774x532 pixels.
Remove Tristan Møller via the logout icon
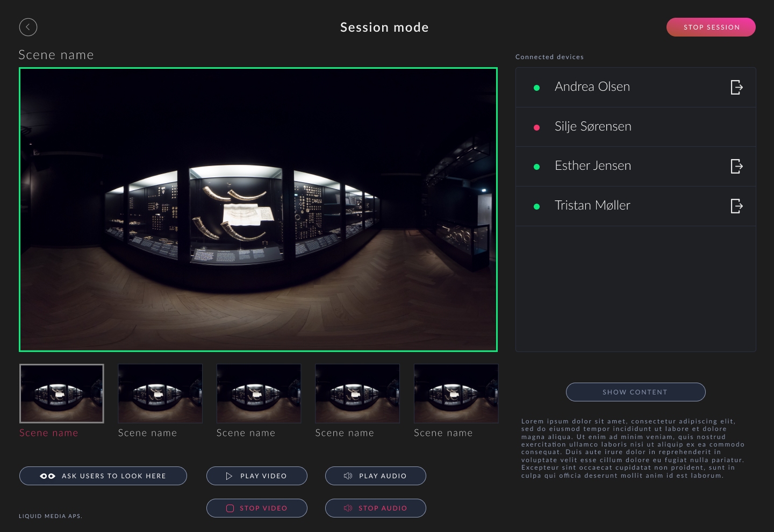[736, 206]
